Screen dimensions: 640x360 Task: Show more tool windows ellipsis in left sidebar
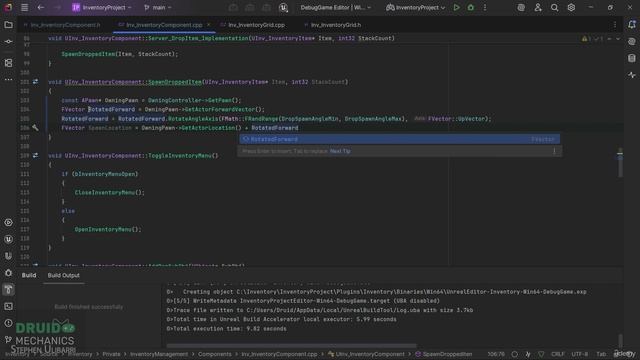click(8, 80)
